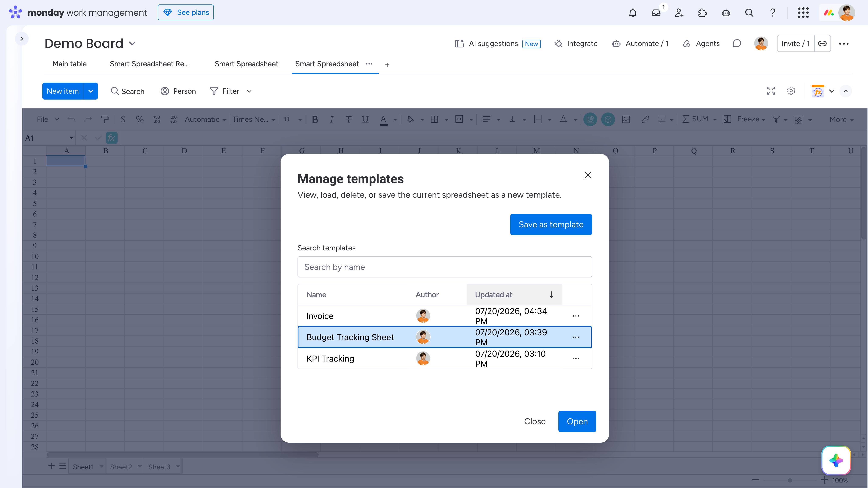Image resolution: width=868 pixels, height=488 pixels.
Task: Click the Close button in dialog
Action: coord(535,421)
